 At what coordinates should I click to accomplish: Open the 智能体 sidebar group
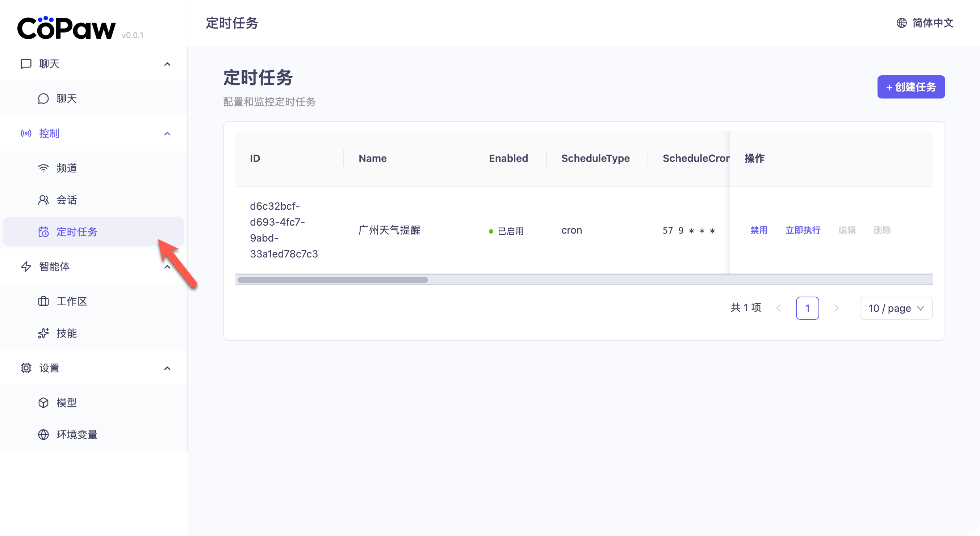(x=55, y=267)
